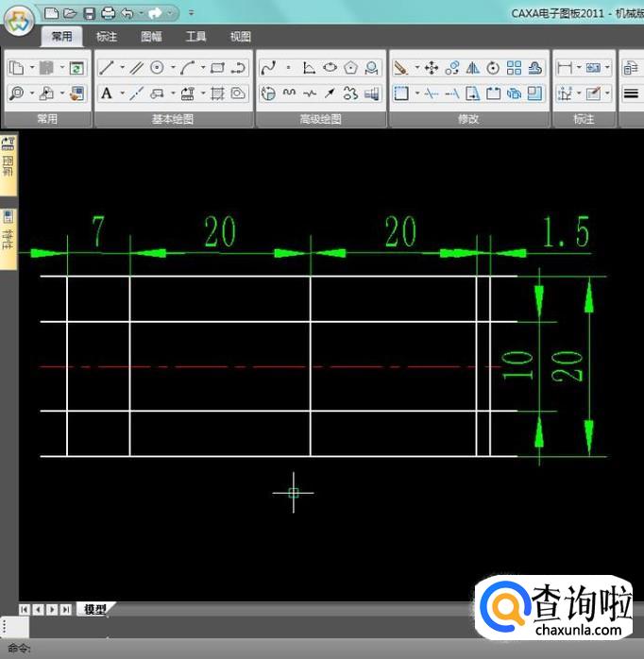Viewport: 644px width, 659px height.
Task: Open the 视图 ribbon tab
Action: (x=241, y=37)
